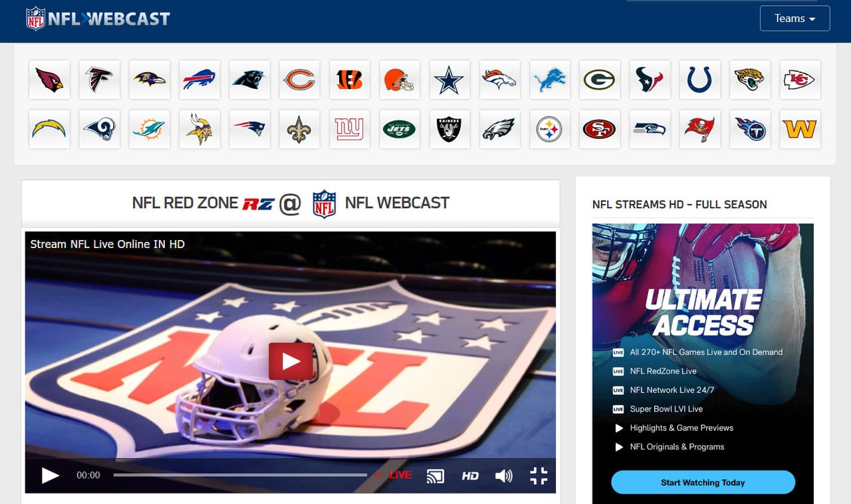Select the Seattle Seahawks logo

pos(650,129)
